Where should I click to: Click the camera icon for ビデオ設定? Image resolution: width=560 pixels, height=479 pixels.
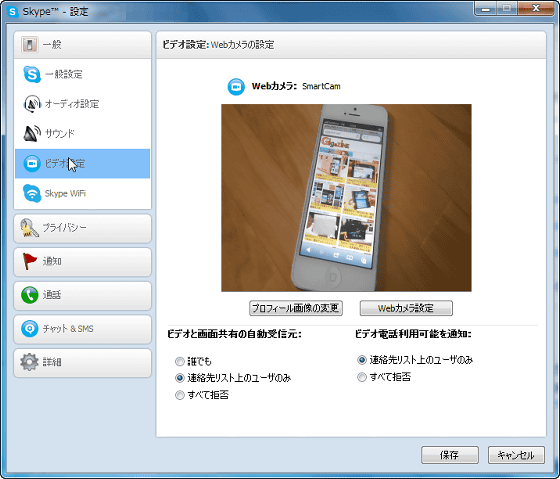(32, 164)
